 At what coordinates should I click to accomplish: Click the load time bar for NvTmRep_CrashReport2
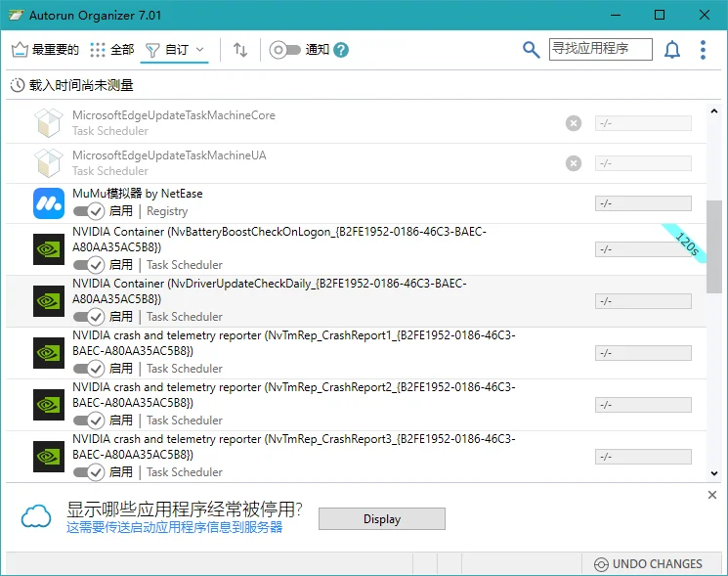click(x=643, y=405)
